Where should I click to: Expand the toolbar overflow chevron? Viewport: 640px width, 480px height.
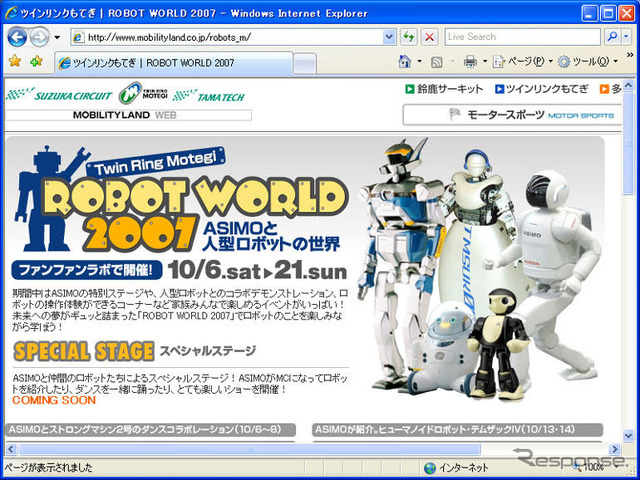[630, 55]
